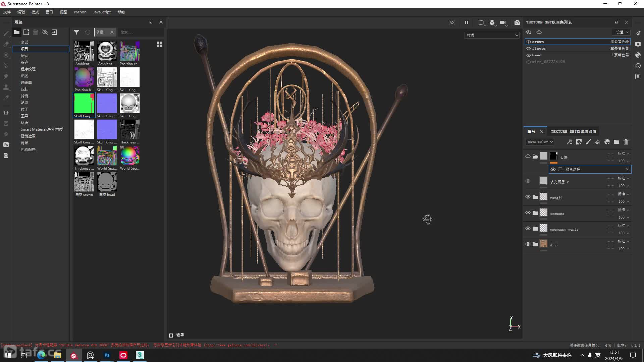This screenshot has width=644, height=362.
Task: Toggle visibility of flower texture set
Action: tap(529, 49)
